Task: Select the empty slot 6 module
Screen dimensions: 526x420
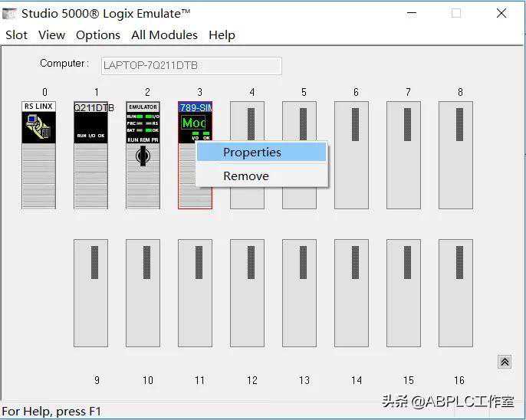Action: coord(351,154)
